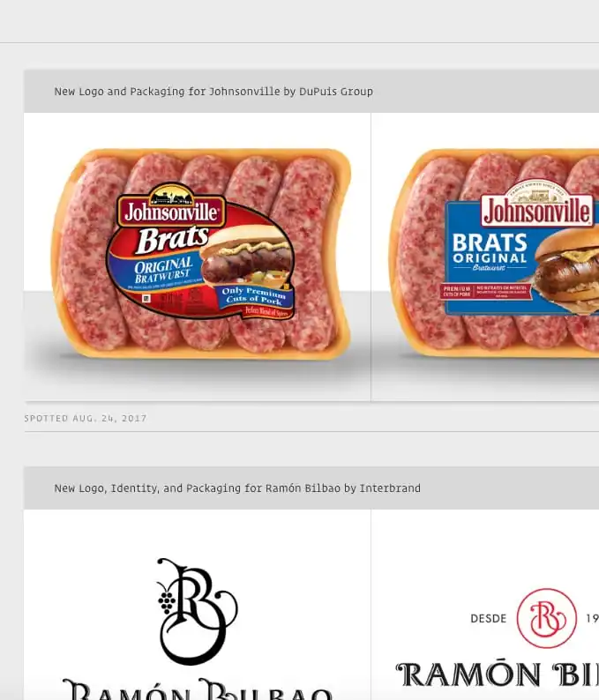Image resolution: width=599 pixels, height=700 pixels.
Task: Click the 'Only Premium Cuts of Pork' banner
Action: [255, 295]
